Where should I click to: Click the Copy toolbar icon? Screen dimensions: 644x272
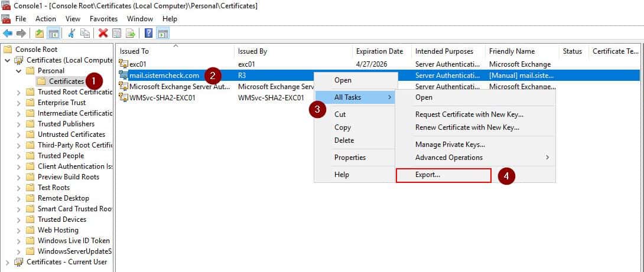tap(85, 33)
